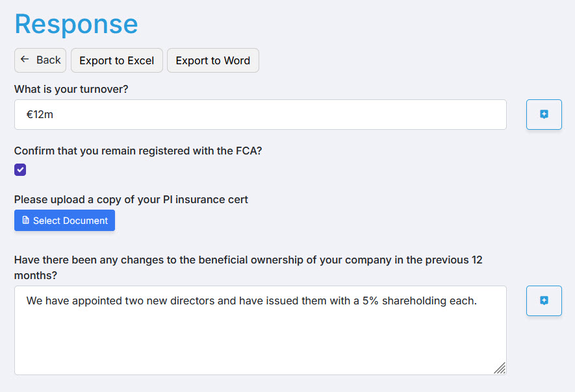
Task: Untick the FCA registration checkbox
Action: point(20,170)
